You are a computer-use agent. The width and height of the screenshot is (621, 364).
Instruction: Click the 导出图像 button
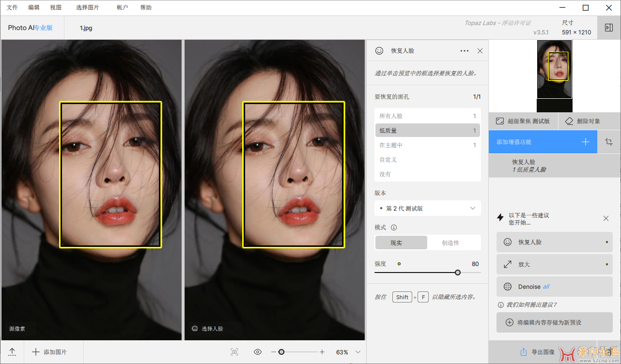(x=538, y=352)
